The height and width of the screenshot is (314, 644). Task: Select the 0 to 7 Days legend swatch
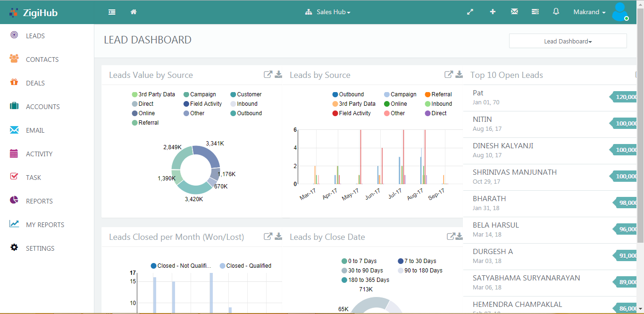344,261
